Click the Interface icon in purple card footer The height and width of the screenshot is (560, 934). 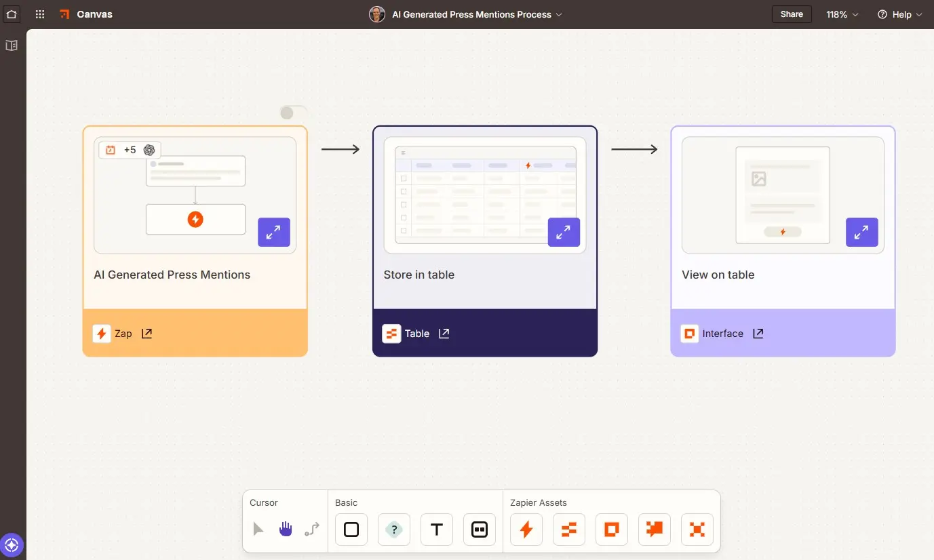(690, 334)
